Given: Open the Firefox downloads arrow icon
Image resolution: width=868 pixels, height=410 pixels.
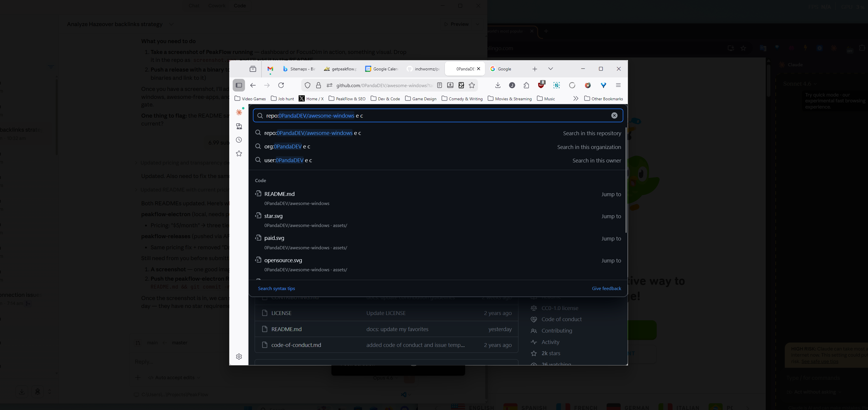Looking at the screenshot, I should [498, 85].
